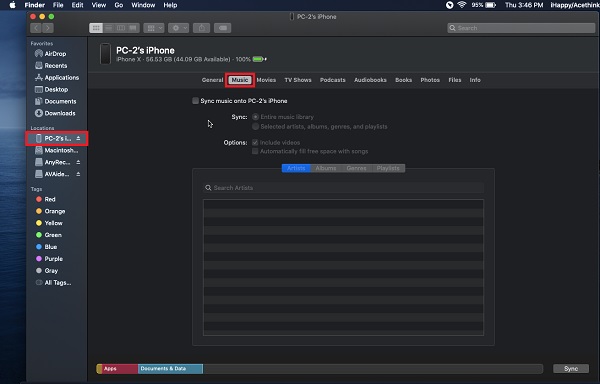600x384 pixels.
Task: Go back with the Finder back arrow
Action: (x=36, y=28)
